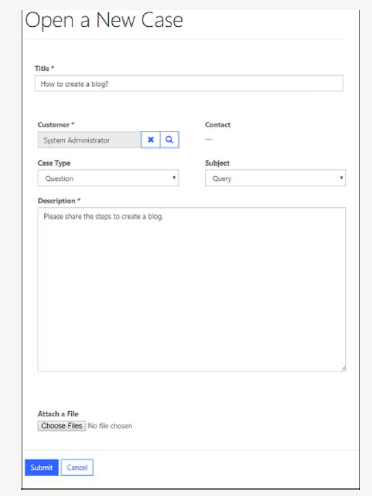
Task: Open the Case Type dropdown
Action: pos(108,178)
